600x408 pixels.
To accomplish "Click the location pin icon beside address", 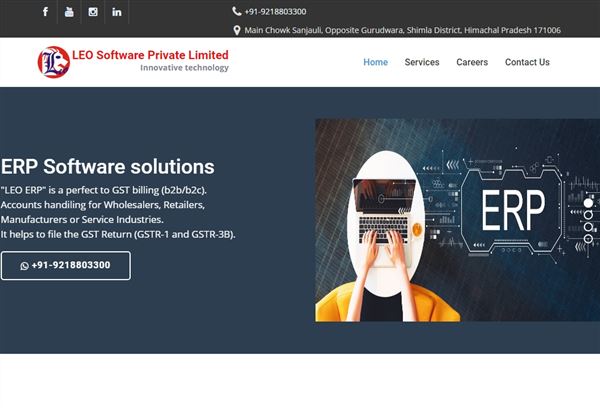I will [x=237, y=30].
